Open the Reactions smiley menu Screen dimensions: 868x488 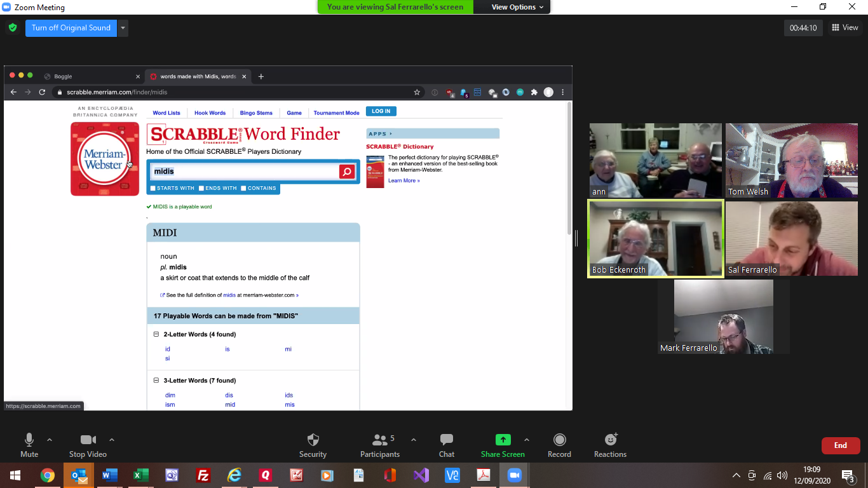pyautogui.click(x=610, y=445)
